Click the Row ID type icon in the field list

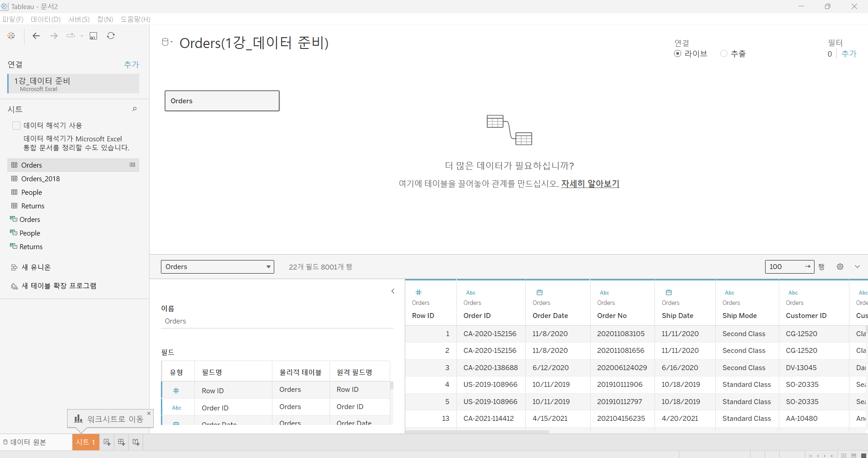pos(176,391)
